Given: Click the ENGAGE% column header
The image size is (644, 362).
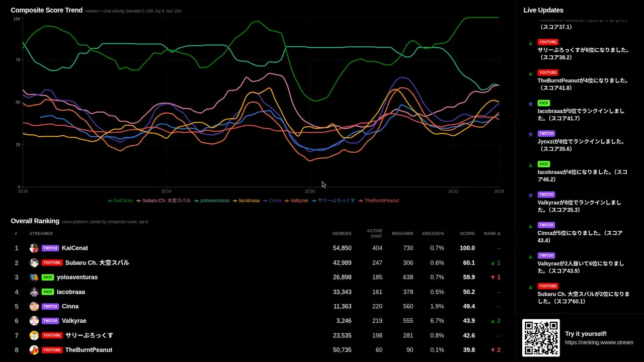Looking at the screenshot, I should pyautogui.click(x=433, y=234).
